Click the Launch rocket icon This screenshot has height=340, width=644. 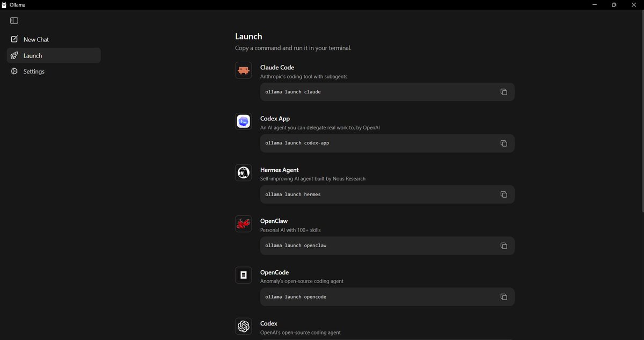pos(14,55)
